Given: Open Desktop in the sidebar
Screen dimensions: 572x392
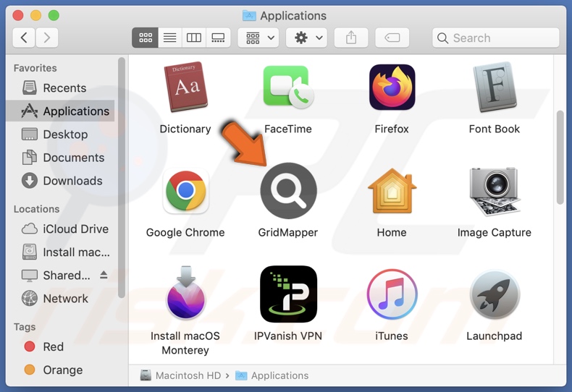Looking at the screenshot, I should coord(61,134).
